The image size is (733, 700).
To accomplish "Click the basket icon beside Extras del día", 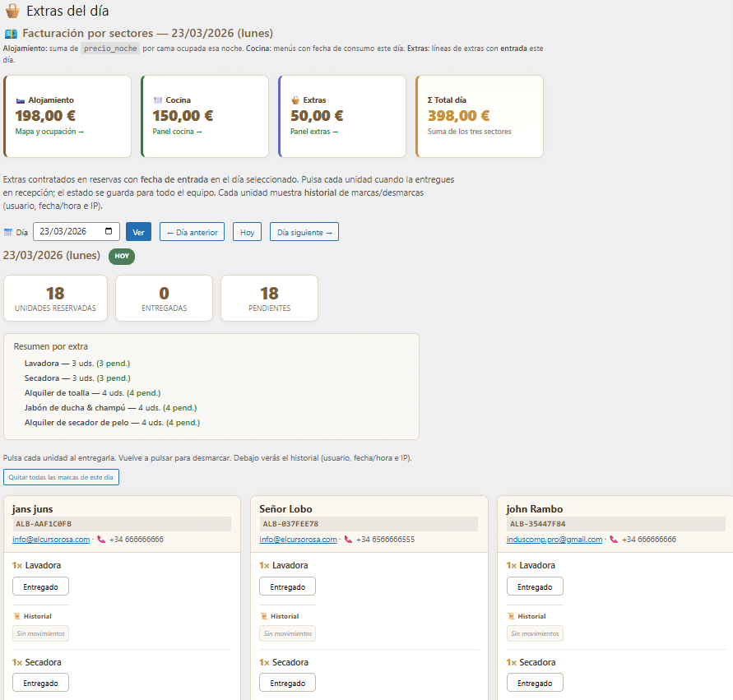I will [12, 12].
